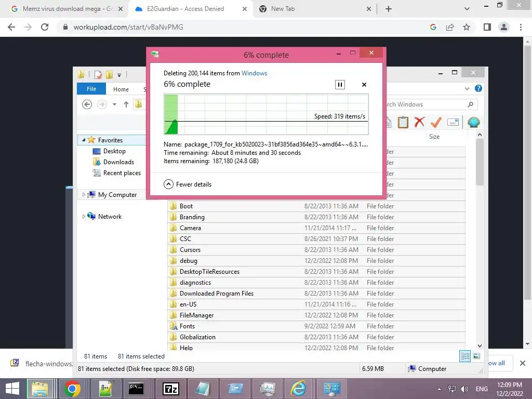Screen dimensions: 532x399
Task: Select the Boot folder row
Action: click(316, 206)
